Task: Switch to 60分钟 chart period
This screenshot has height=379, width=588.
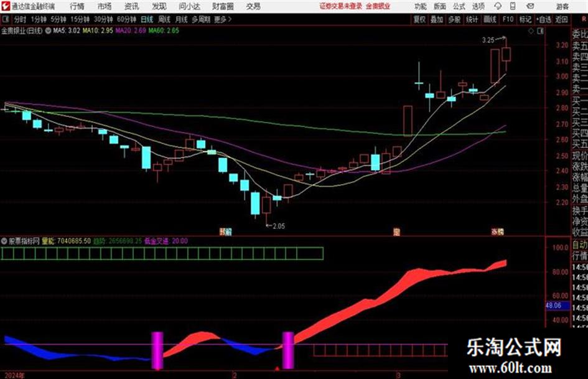Action: tap(126, 19)
